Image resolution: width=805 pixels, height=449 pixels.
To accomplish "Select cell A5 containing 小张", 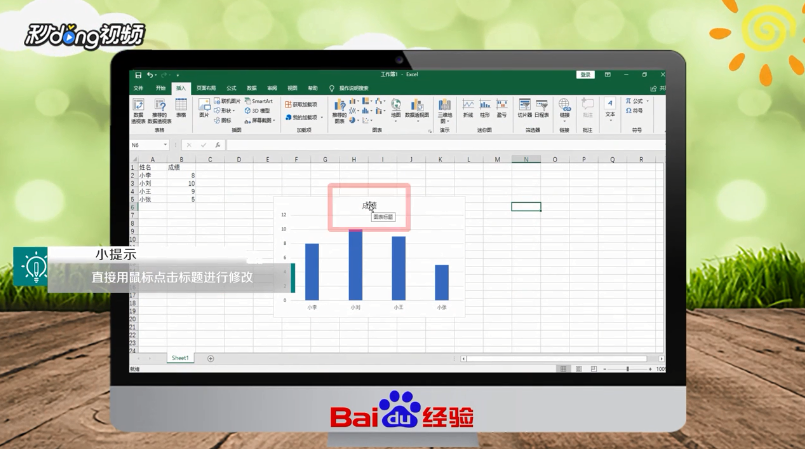I will (x=152, y=199).
